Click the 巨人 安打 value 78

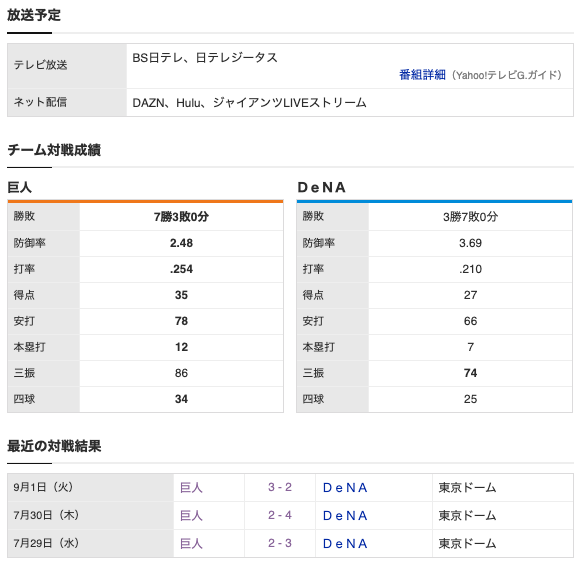pos(181,321)
